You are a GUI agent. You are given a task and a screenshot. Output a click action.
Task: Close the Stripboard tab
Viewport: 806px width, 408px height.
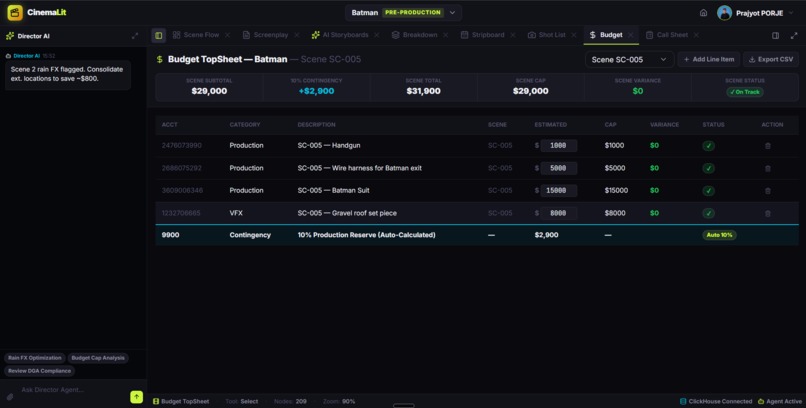click(x=512, y=35)
